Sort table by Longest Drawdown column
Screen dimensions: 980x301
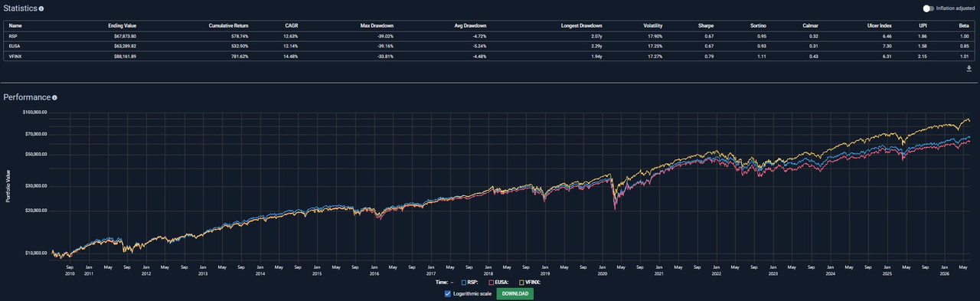pos(582,25)
